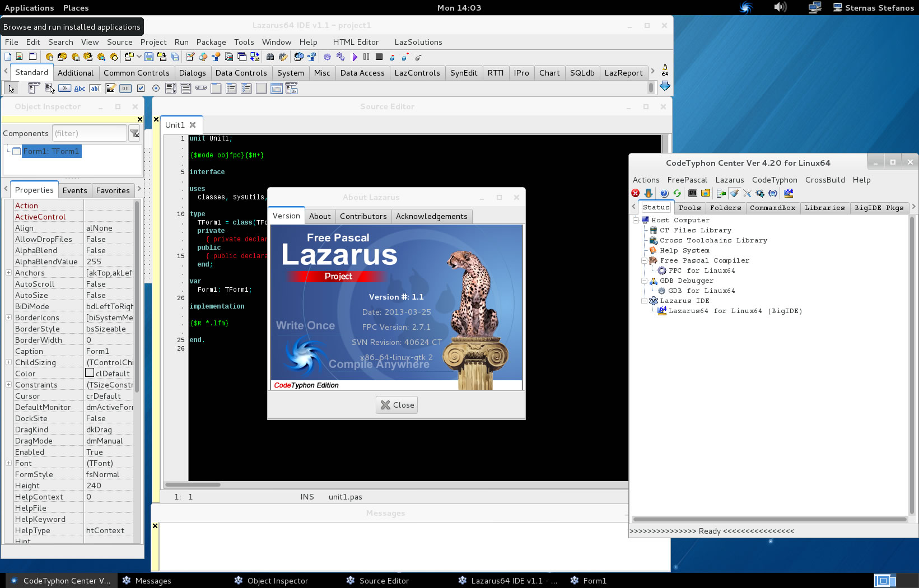Image resolution: width=919 pixels, height=588 pixels.
Task: Collapse the Host Computer tree node
Action: (636, 220)
